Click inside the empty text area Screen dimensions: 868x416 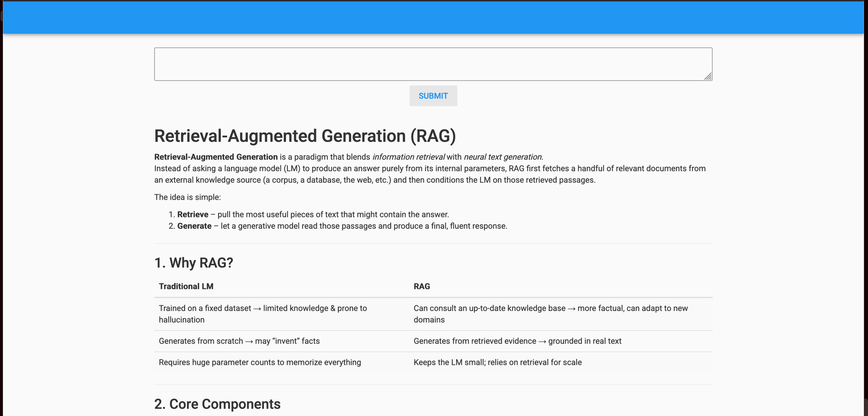(433, 64)
